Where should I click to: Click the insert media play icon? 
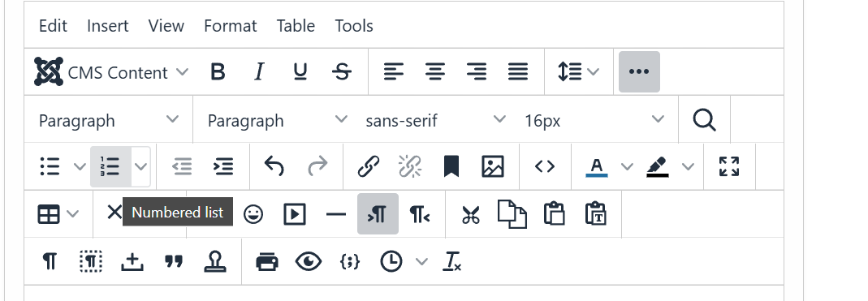click(295, 213)
